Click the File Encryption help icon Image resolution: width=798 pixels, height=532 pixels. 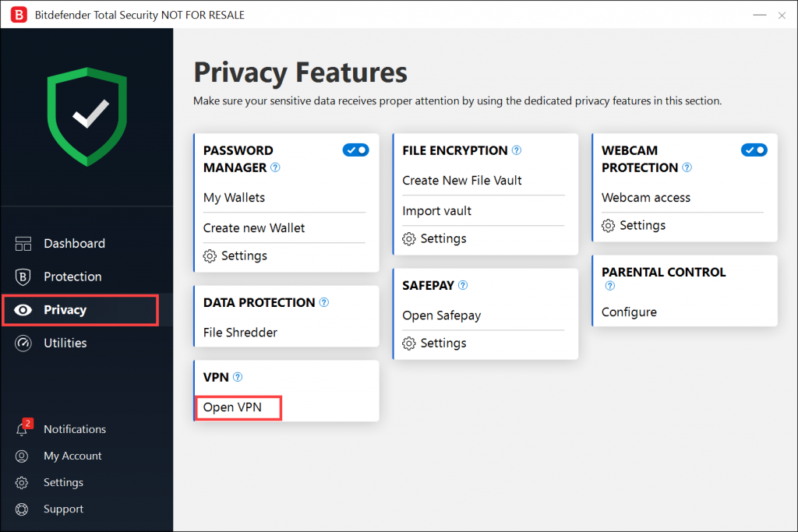[516, 150]
